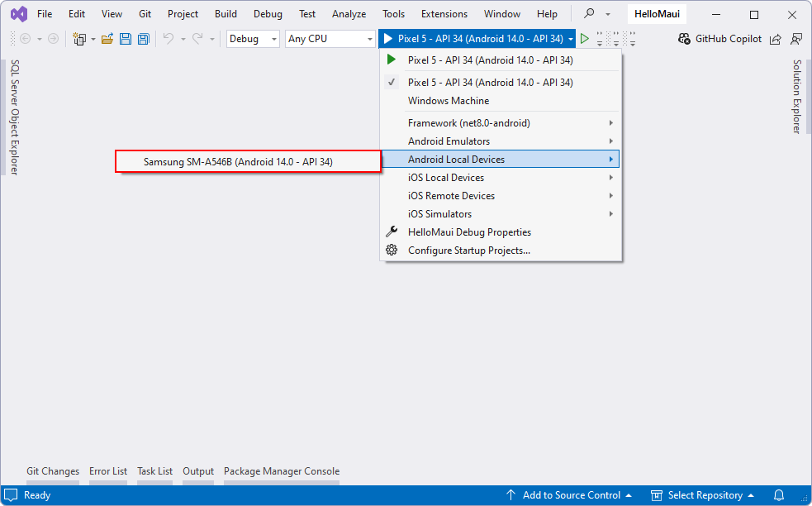This screenshot has width=812, height=506.
Task: Click the Save All toolbar icon
Action: point(143,39)
